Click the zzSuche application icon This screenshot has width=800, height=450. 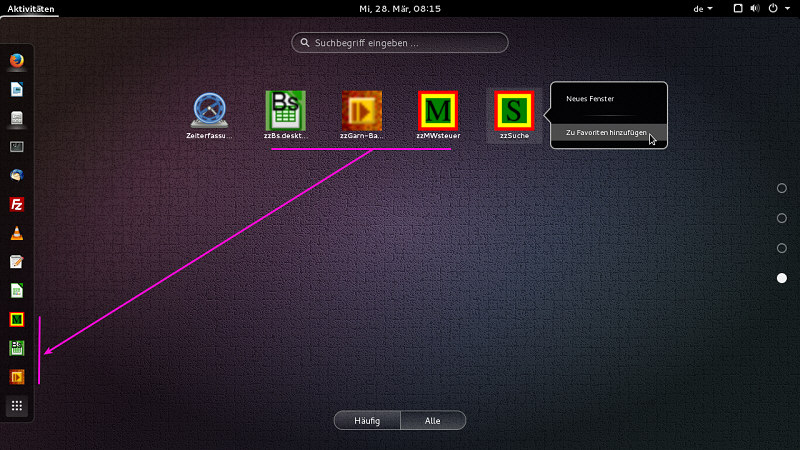514,110
